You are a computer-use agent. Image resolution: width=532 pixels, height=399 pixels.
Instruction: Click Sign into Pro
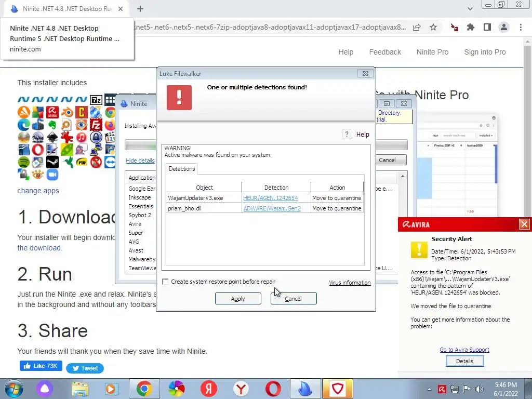[485, 52]
